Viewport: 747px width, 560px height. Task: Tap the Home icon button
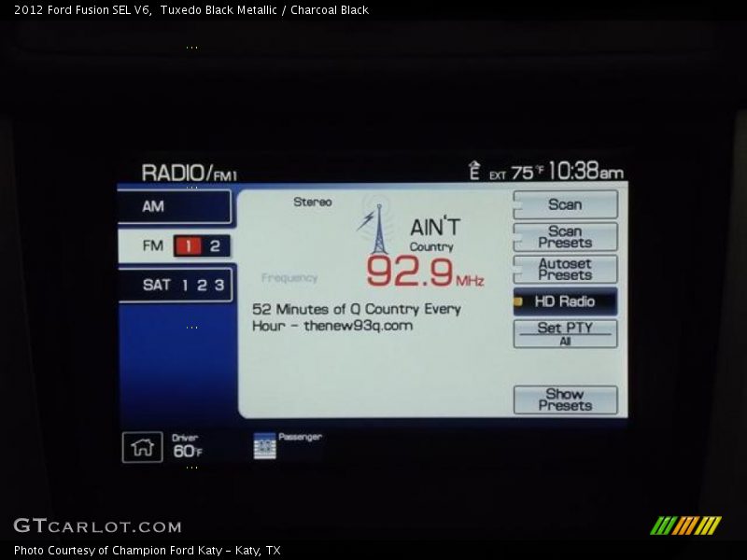pyautogui.click(x=143, y=447)
